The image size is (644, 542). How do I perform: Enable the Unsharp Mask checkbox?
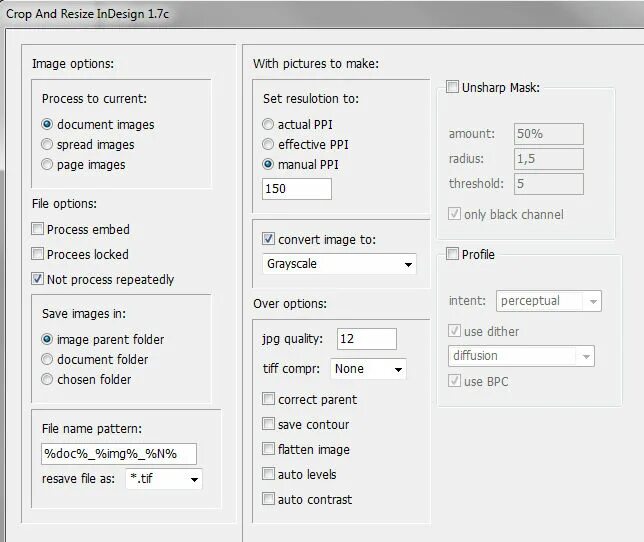pos(452,87)
